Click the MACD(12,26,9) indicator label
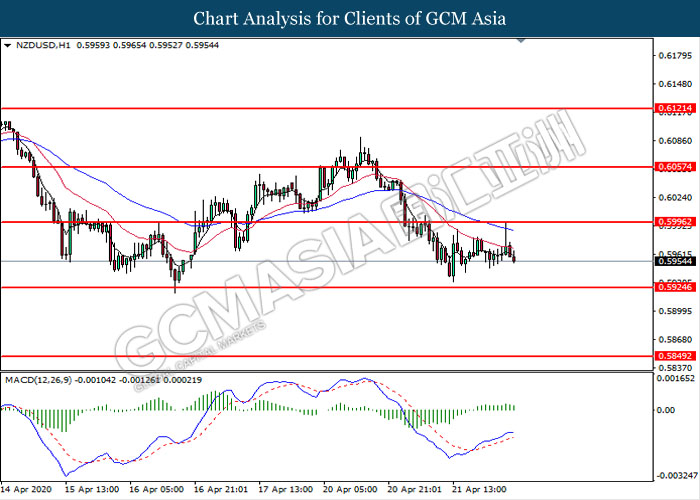The image size is (700, 500). click(x=36, y=381)
